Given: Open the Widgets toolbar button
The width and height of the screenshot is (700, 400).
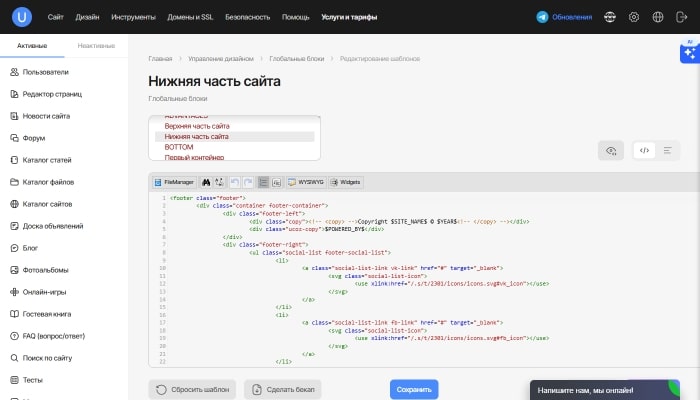Looking at the screenshot, I should pyautogui.click(x=345, y=183).
